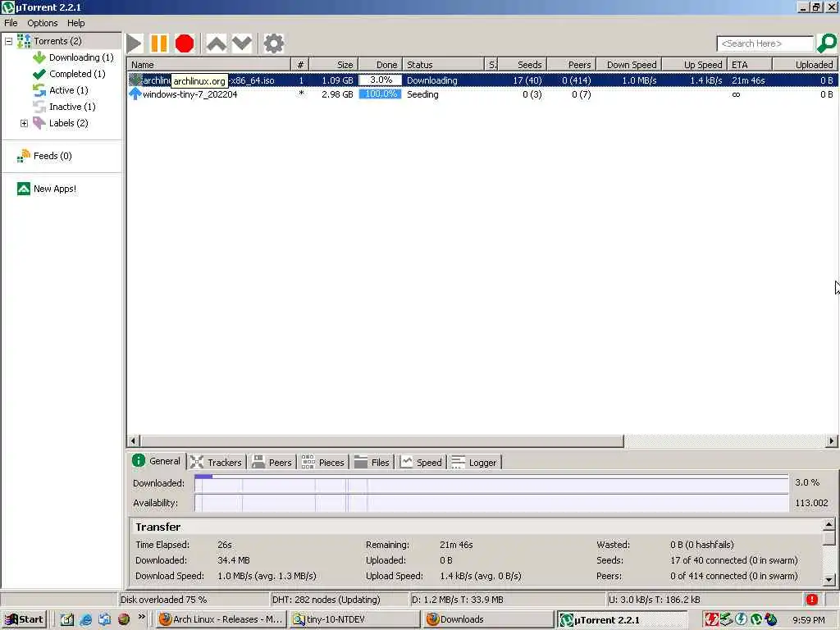Viewport: 840px width, 630px height.
Task: Open the Help menu
Action: click(x=75, y=23)
